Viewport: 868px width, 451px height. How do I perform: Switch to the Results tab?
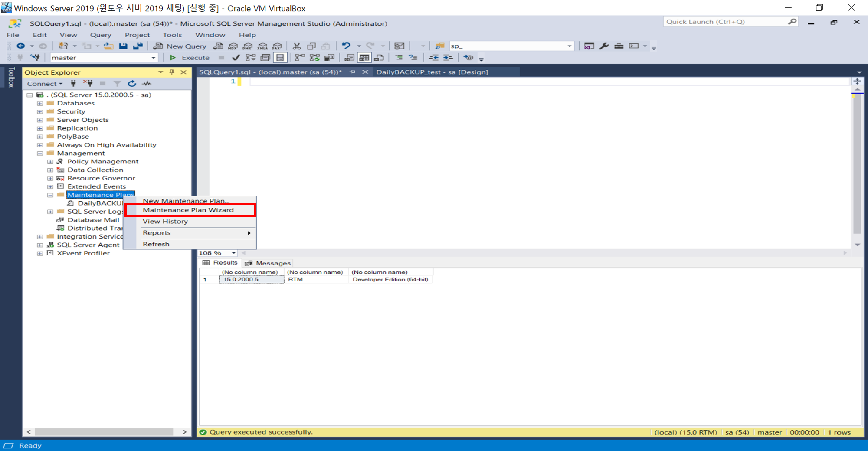coord(220,263)
